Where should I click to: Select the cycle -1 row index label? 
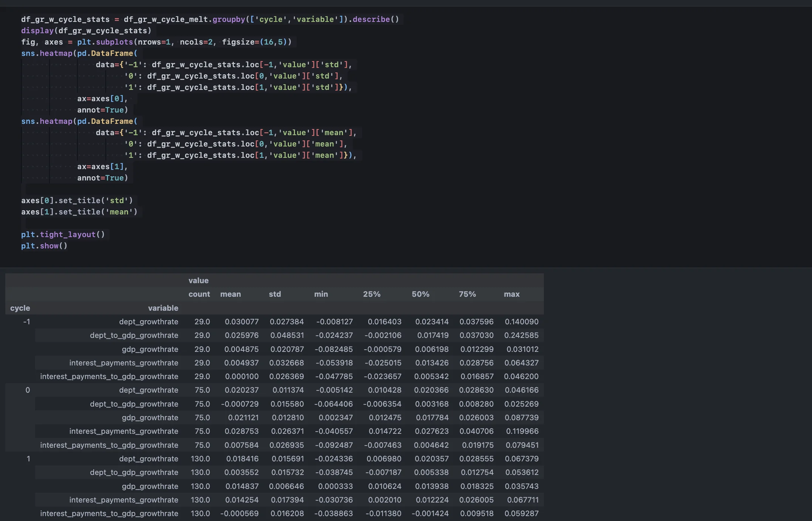click(x=26, y=322)
